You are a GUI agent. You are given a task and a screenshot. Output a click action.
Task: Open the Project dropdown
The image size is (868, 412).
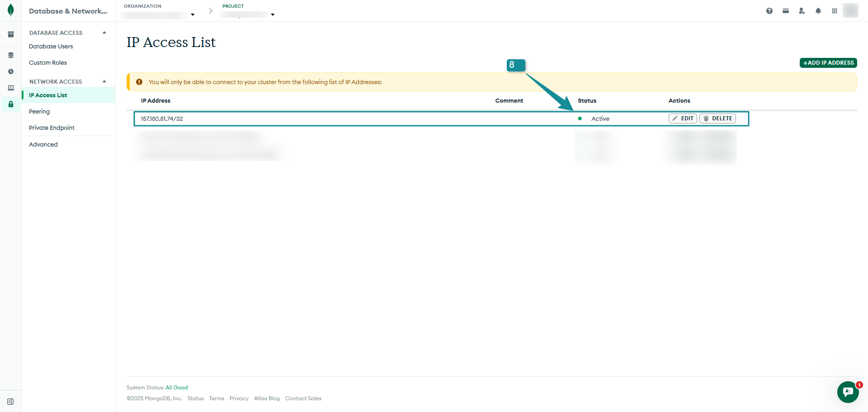pyautogui.click(x=273, y=15)
